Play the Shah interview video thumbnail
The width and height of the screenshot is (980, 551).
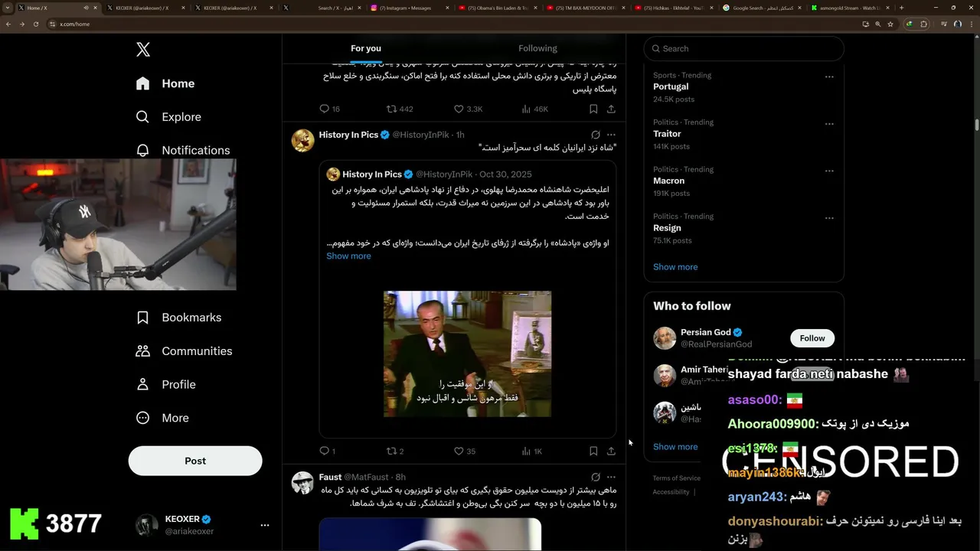(467, 354)
